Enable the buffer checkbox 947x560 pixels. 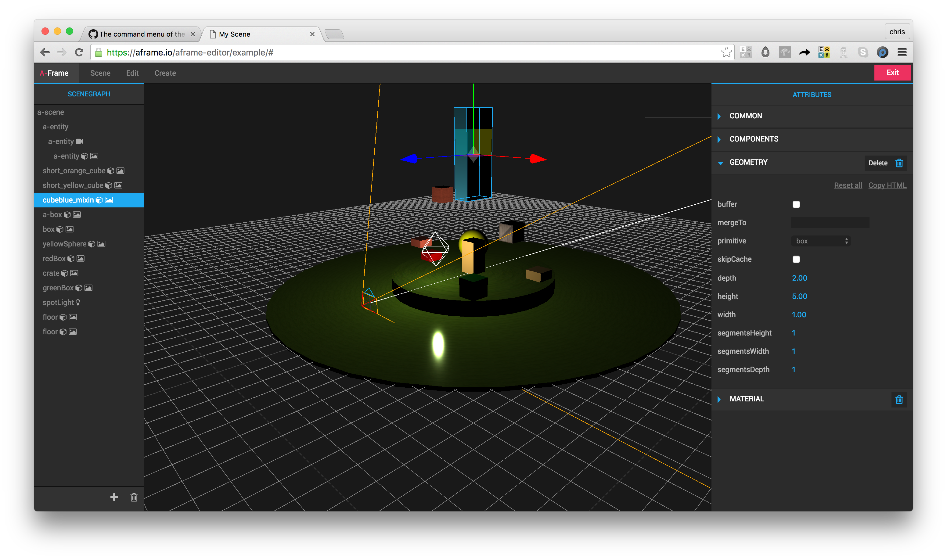click(x=796, y=204)
